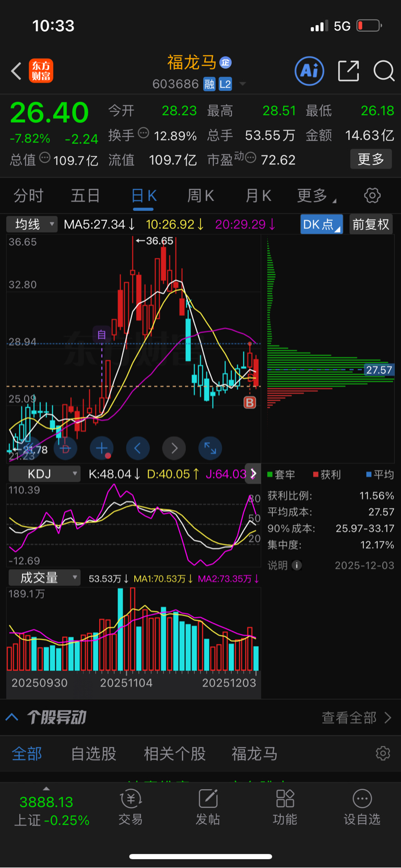Tap the verified 正 badge by 福龙马
Image resolution: width=401 pixels, height=868 pixels.
pos(226,63)
